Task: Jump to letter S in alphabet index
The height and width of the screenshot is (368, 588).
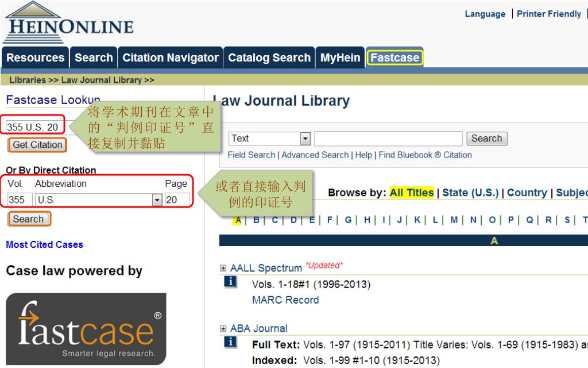Action: pyautogui.click(x=567, y=220)
